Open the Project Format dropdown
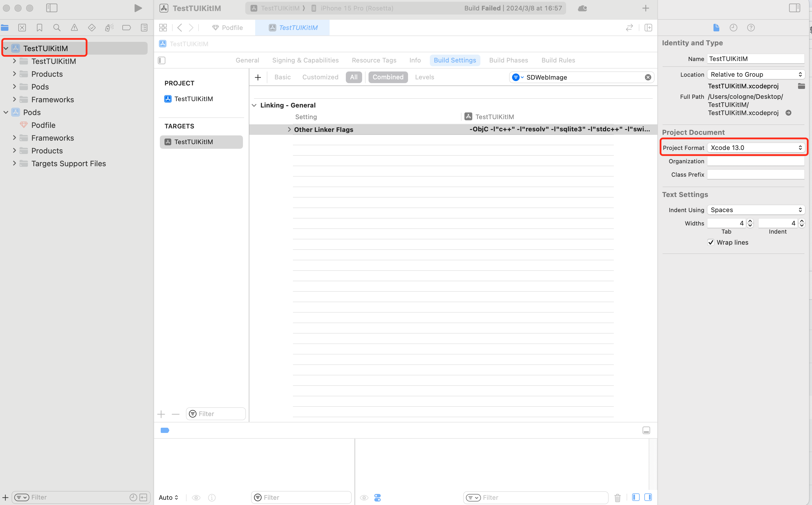812x505 pixels. pos(756,148)
